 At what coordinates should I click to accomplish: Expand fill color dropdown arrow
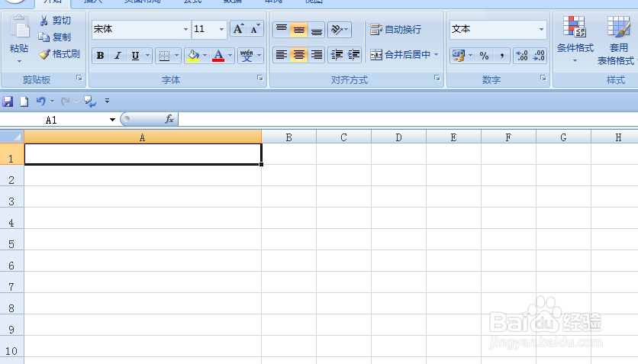coord(205,56)
